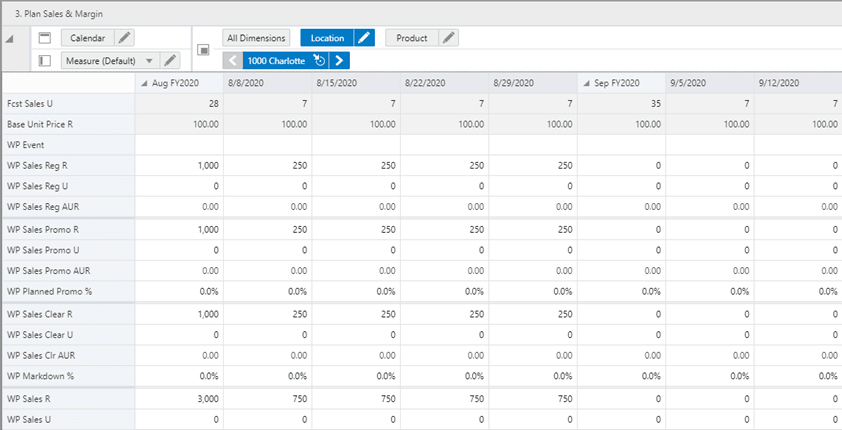Select the 8/22/2020 column header

point(445,83)
